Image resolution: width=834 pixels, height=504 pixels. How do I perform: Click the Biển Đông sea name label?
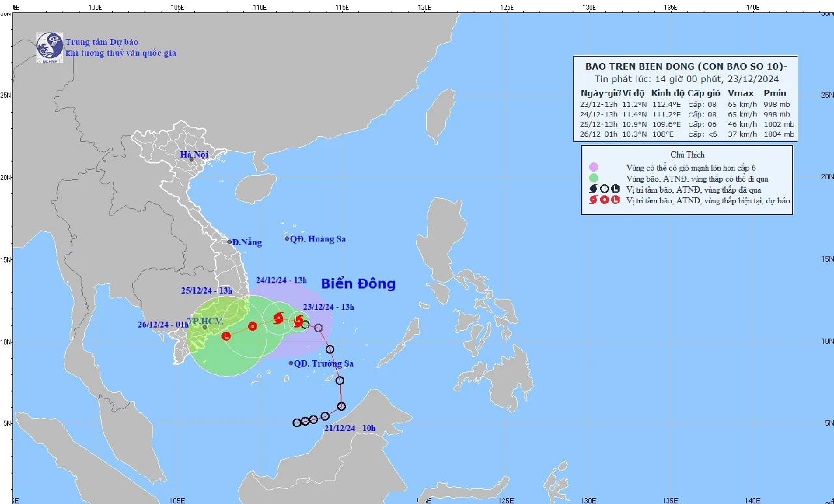[x=358, y=283]
